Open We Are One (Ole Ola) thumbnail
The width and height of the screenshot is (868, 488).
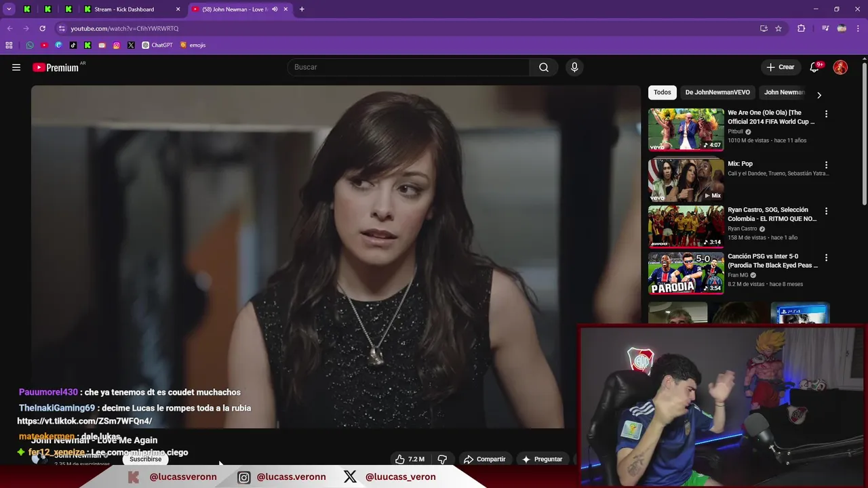(686, 129)
